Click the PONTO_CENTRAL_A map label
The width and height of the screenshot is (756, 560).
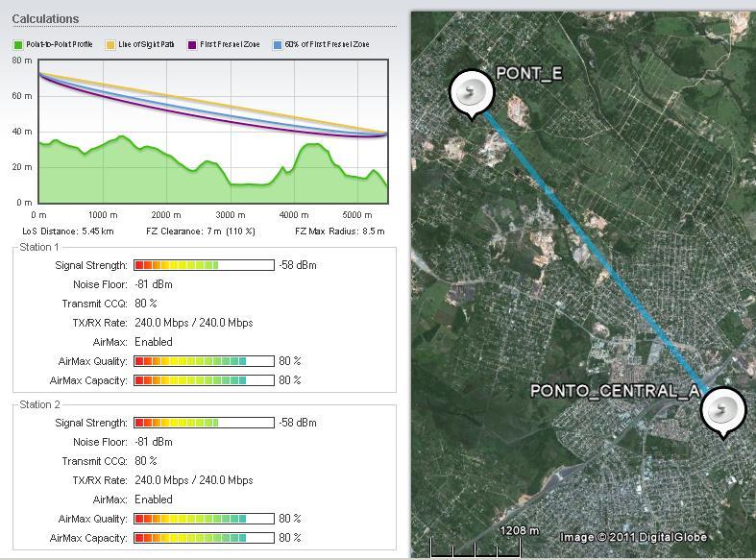click(x=615, y=391)
